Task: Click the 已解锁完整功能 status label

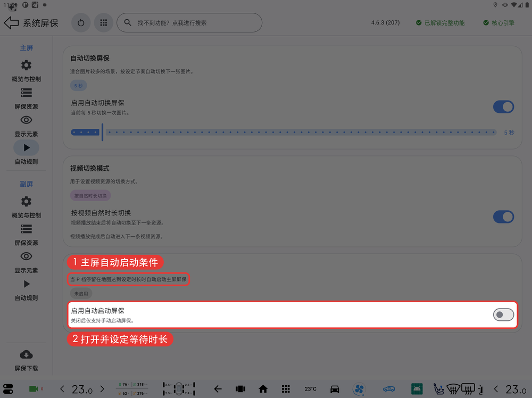Action: [440, 23]
